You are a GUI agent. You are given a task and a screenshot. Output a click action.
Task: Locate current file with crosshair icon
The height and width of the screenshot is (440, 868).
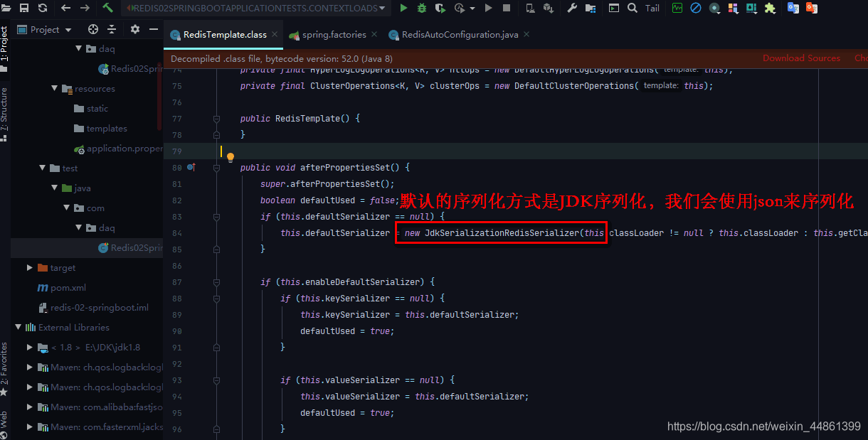[93, 29]
